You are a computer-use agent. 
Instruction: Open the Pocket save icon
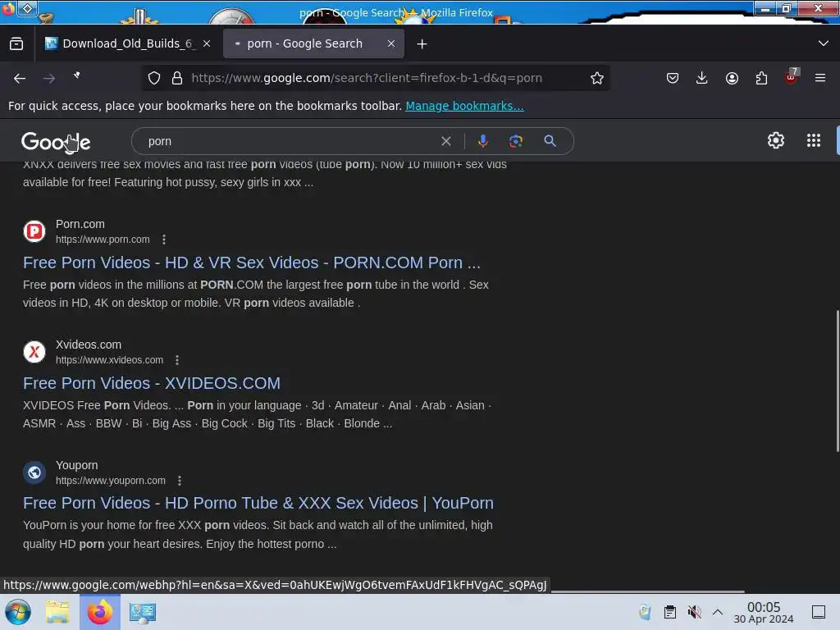pyautogui.click(x=673, y=78)
